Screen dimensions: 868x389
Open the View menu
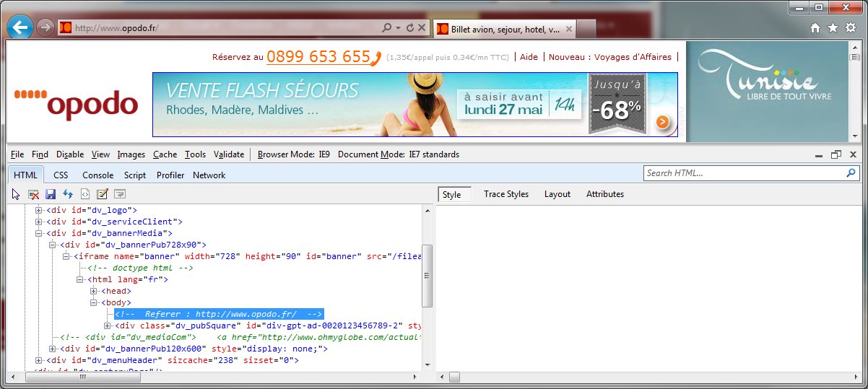(100, 154)
